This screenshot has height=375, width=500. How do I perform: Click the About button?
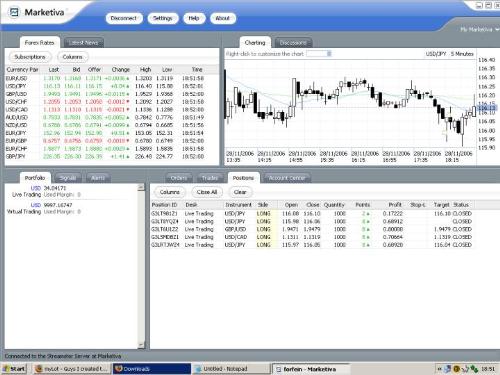(x=223, y=18)
